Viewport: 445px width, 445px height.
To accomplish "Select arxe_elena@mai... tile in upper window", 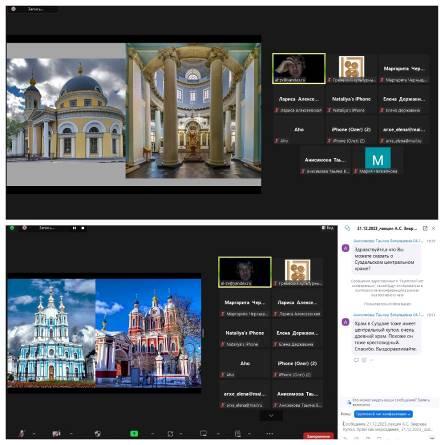I will [404, 130].
